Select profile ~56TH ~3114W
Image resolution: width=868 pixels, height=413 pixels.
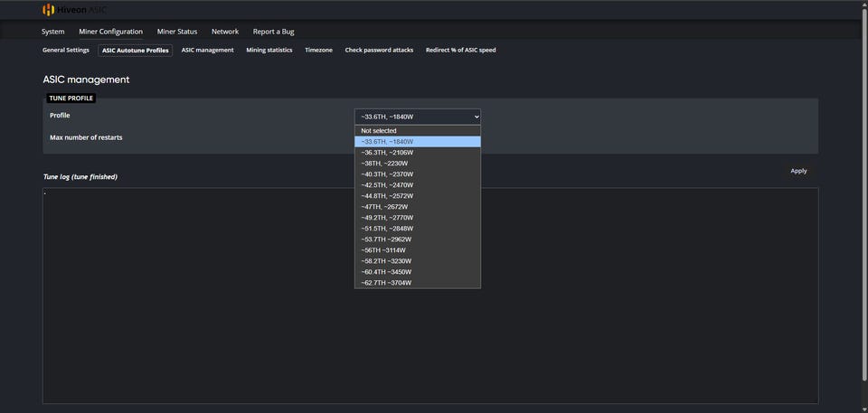(418, 250)
